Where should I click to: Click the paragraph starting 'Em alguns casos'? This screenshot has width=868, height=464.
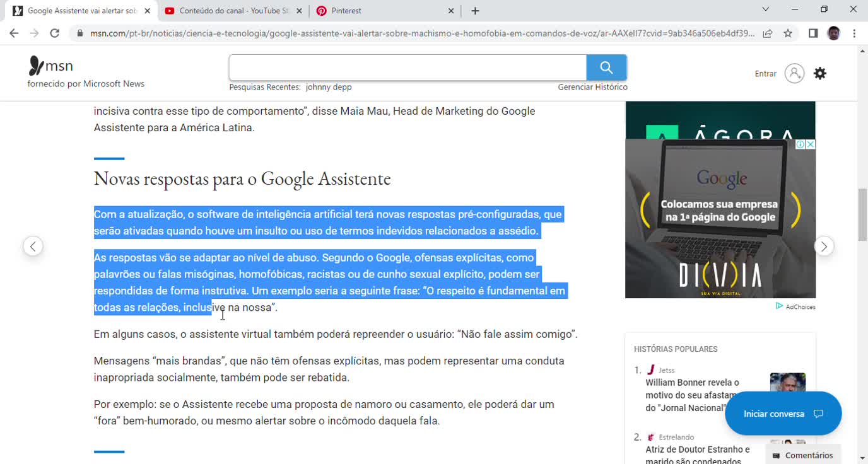(x=336, y=334)
